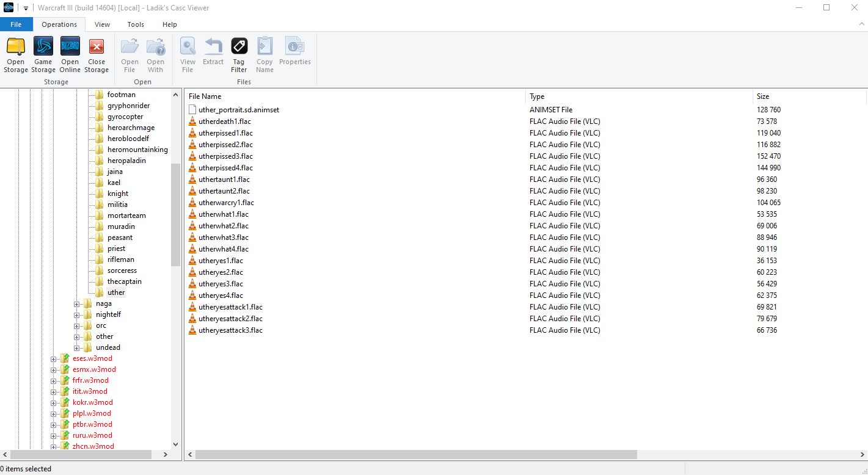This screenshot has width=868, height=475.
Task: Expand the ptbr.w3mod tree node
Action: tap(54, 425)
